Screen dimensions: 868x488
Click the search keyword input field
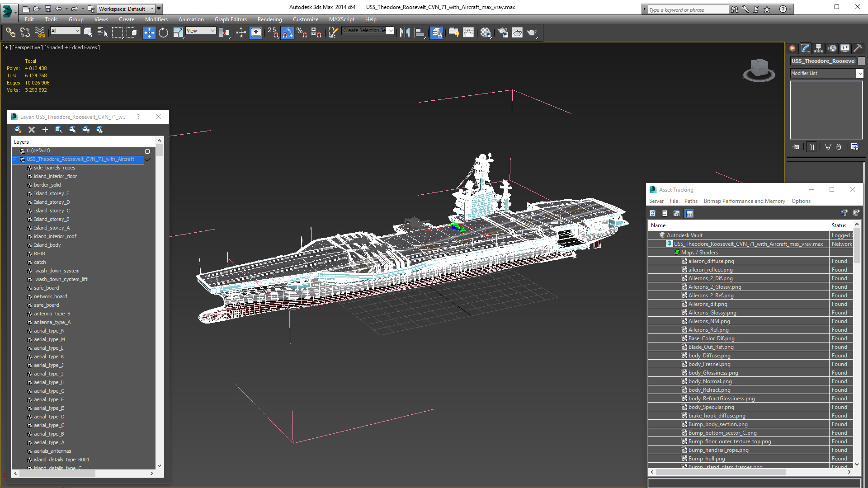pos(687,9)
